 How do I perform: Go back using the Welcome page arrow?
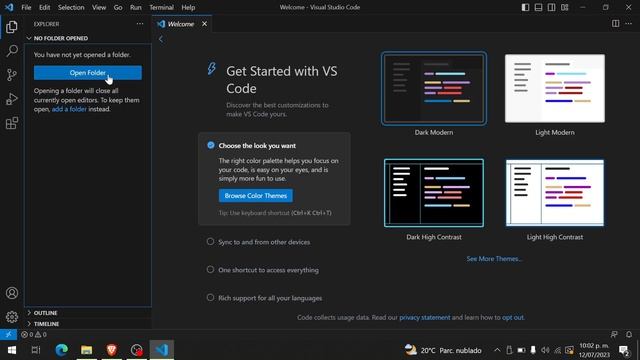[161, 39]
